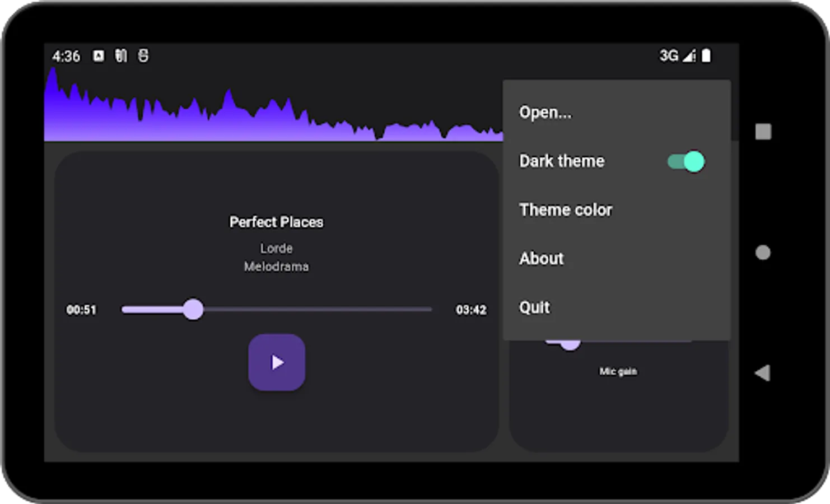Viewport: 830px width, 504px height.
Task: Click the 3G signal status icon
Action: click(677, 55)
